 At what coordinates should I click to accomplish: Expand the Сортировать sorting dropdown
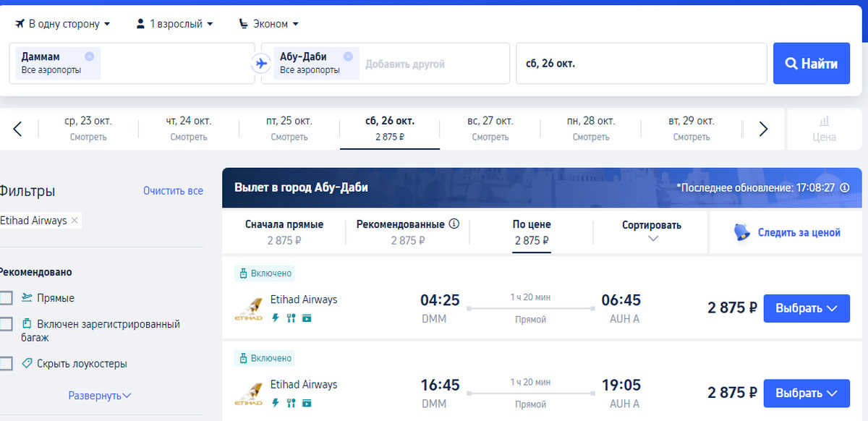click(651, 231)
